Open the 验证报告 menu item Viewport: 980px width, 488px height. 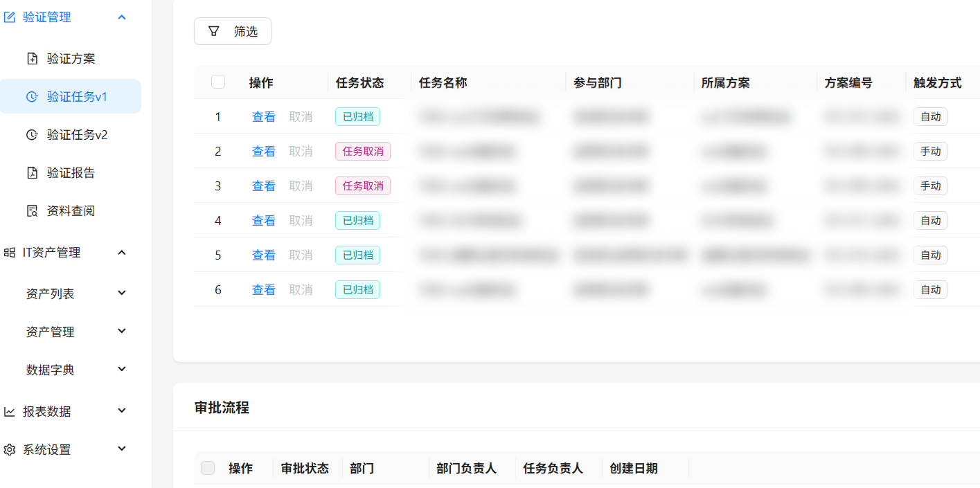(71, 173)
